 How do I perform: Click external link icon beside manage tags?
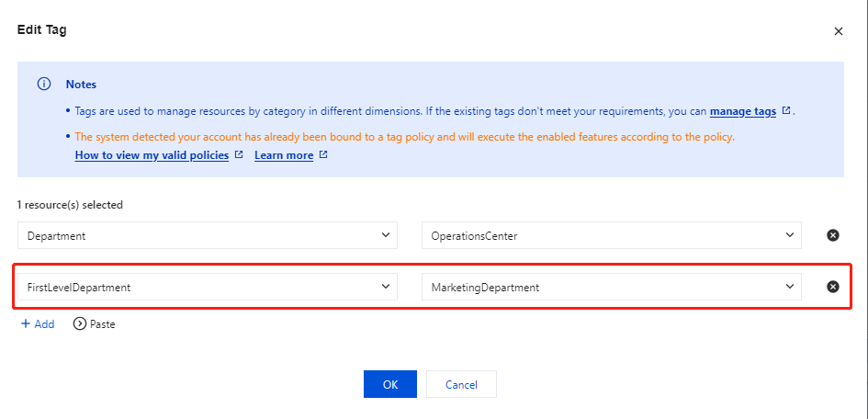click(786, 111)
